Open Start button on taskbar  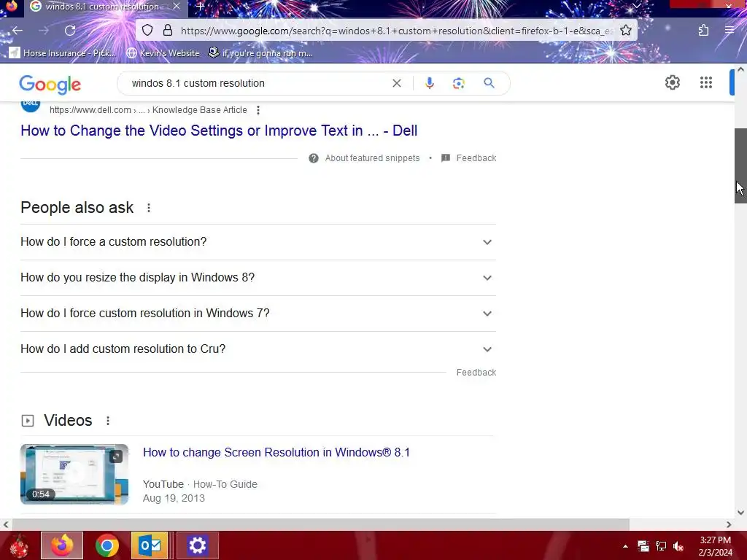(18, 545)
